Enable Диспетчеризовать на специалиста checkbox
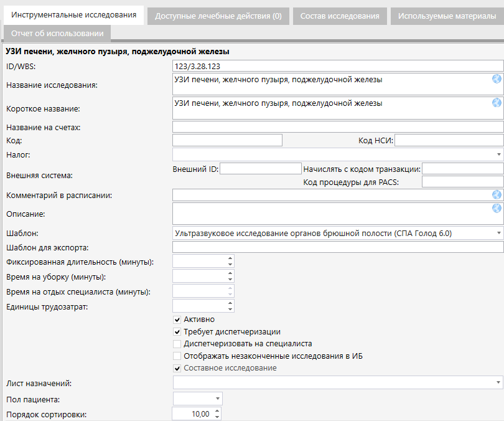Screen dimensions: 504x421 click(177, 344)
